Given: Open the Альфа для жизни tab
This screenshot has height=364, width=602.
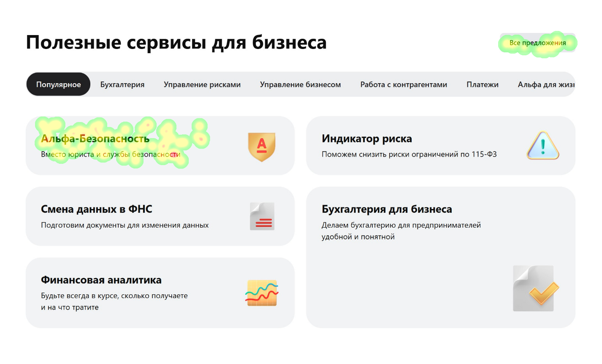Looking at the screenshot, I should point(546,84).
